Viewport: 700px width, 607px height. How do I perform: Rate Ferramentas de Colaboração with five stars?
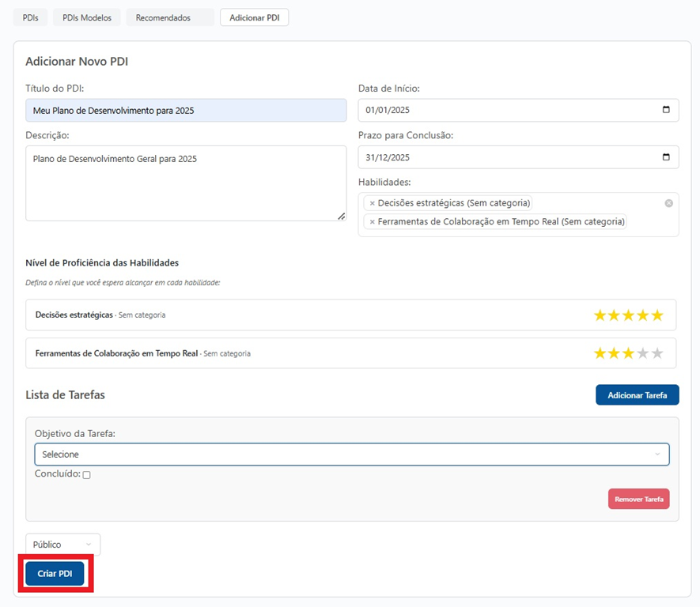[656, 353]
